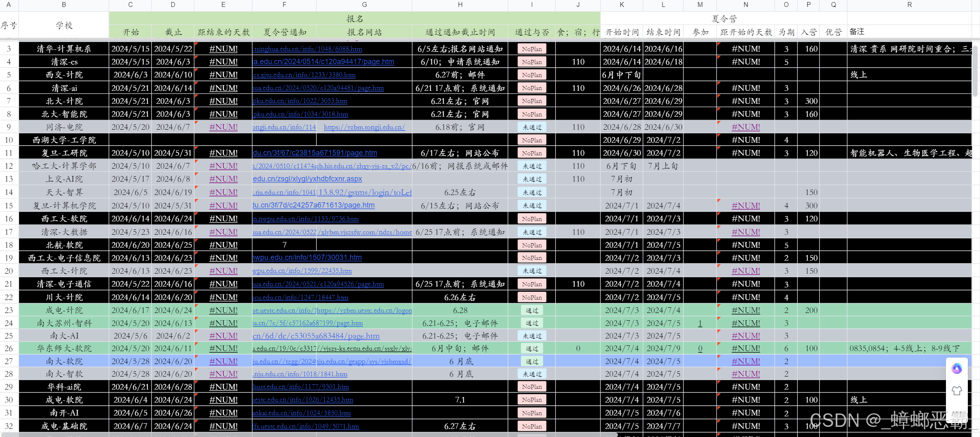
Task: Click the NoPlan tag in 华科-ai院 row
Action: [x=532, y=387]
